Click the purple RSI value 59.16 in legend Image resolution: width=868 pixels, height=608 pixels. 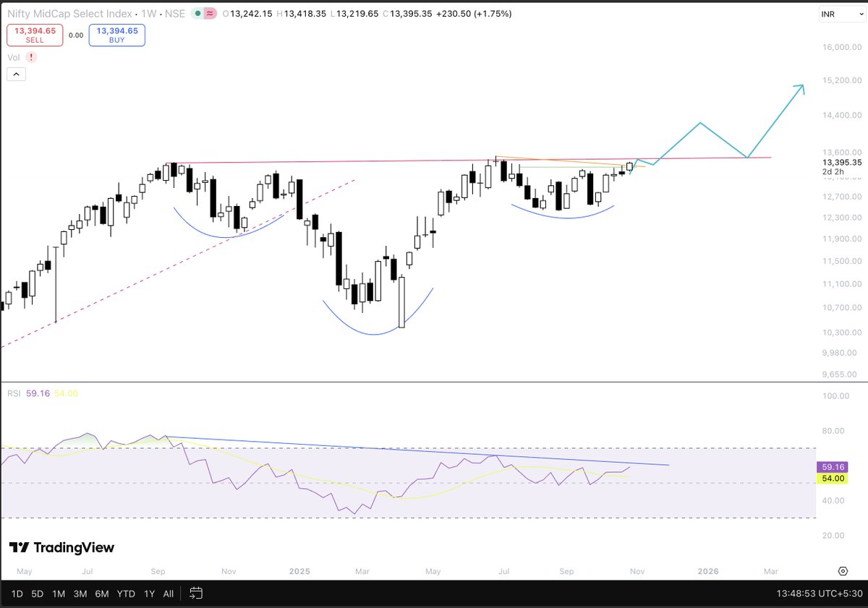click(37, 393)
